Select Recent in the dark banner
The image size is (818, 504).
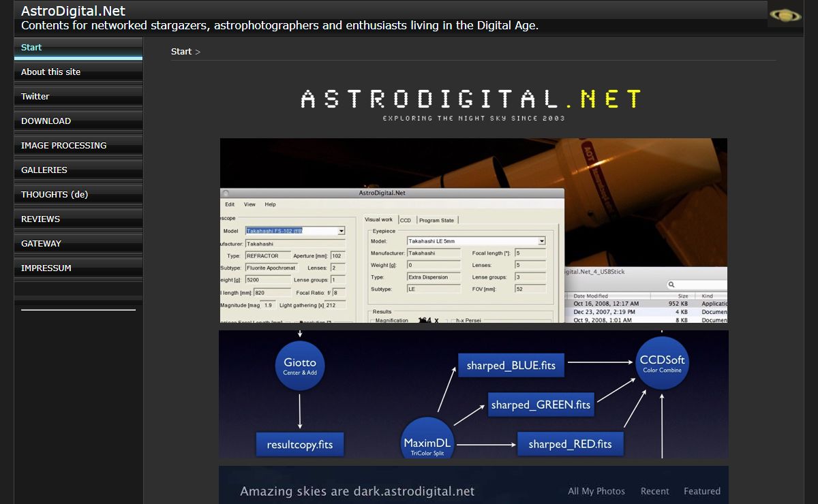pos(654,491)
